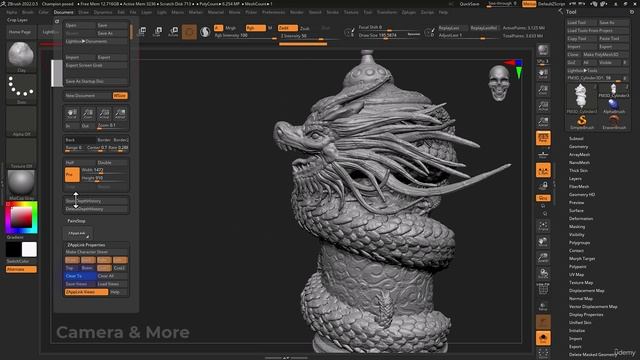Click the BPR render icon on right shelf
The height and width of the screenshot is (360, 640).
click(x=543, y=51)
